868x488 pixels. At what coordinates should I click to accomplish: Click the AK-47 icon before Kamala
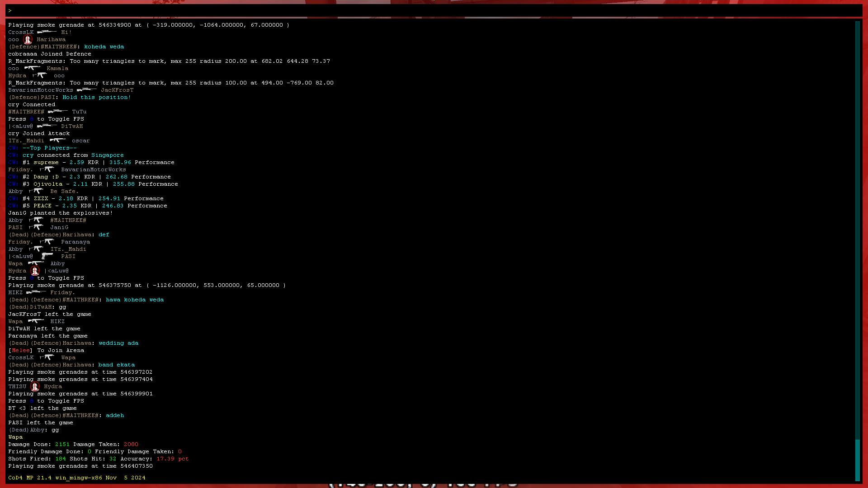click(x=33, y=68)
